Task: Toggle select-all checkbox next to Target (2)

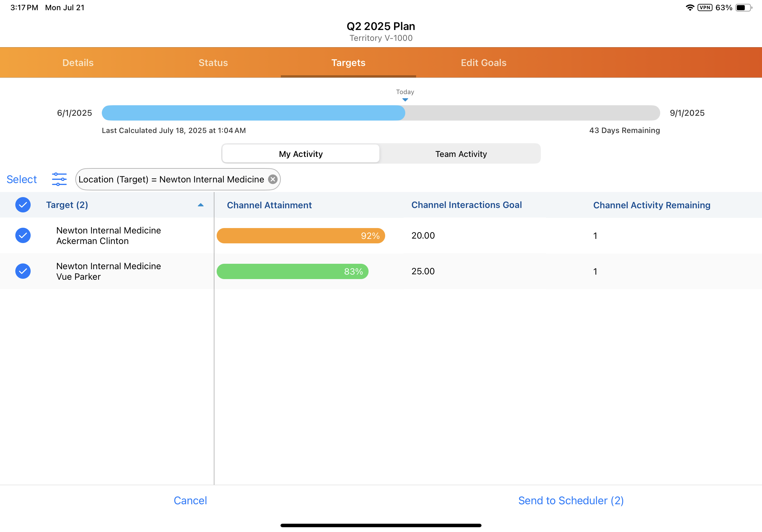Action: (x=23, y=205)
